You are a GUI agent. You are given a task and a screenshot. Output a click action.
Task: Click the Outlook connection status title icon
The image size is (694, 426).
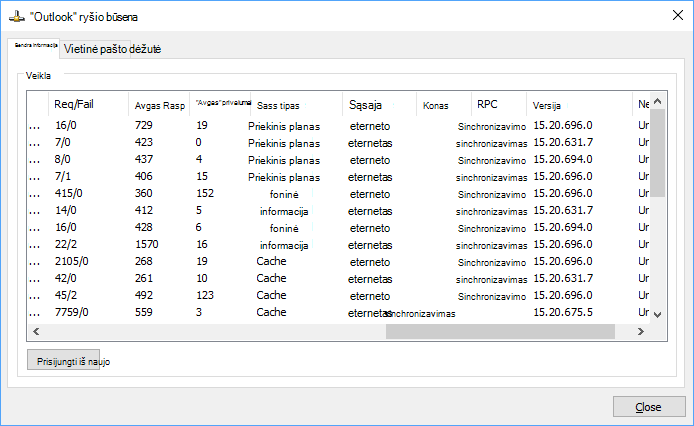point(17,17)
